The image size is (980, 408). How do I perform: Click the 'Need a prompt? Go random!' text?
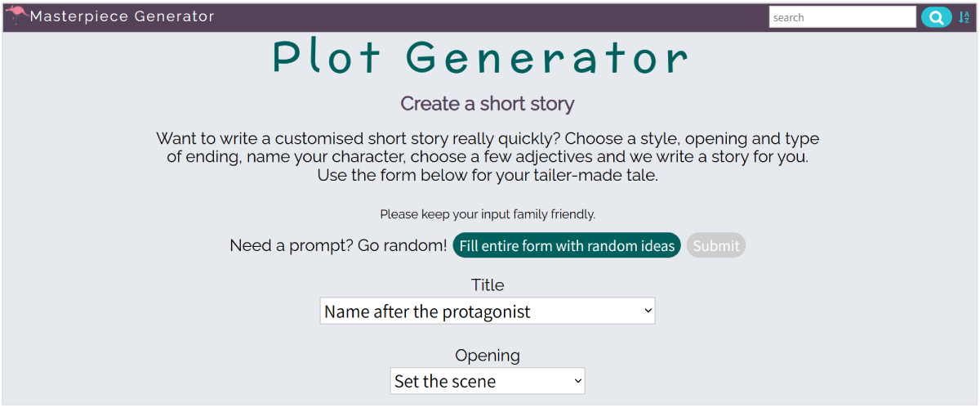[x=338, y=245]
